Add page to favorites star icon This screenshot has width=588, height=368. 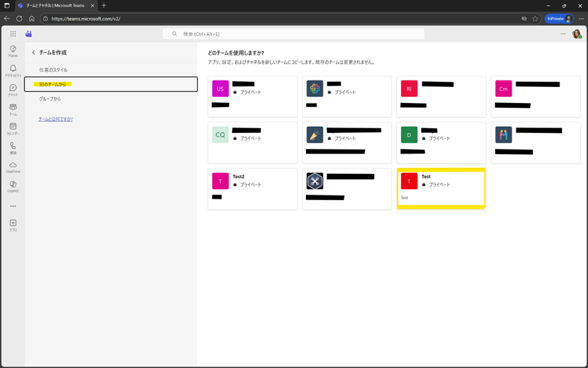pos(535,19)
